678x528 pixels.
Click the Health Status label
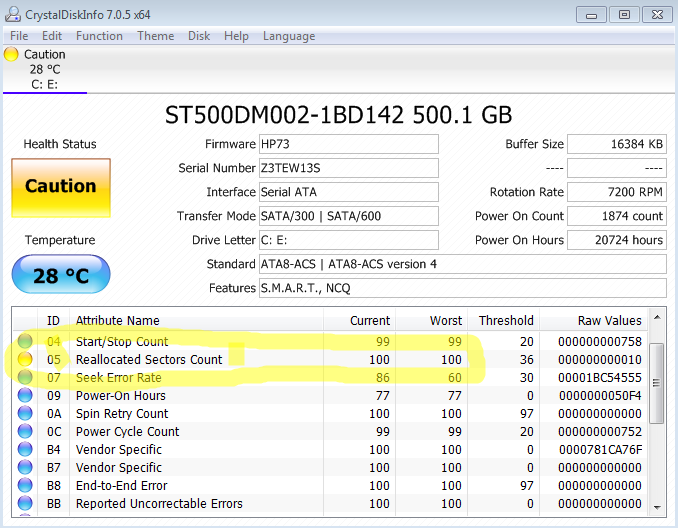[x=60, y=144]
